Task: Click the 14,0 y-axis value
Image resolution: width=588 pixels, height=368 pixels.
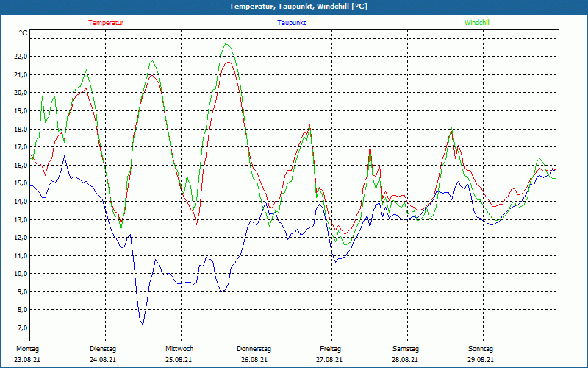Action: coord(21,201)
